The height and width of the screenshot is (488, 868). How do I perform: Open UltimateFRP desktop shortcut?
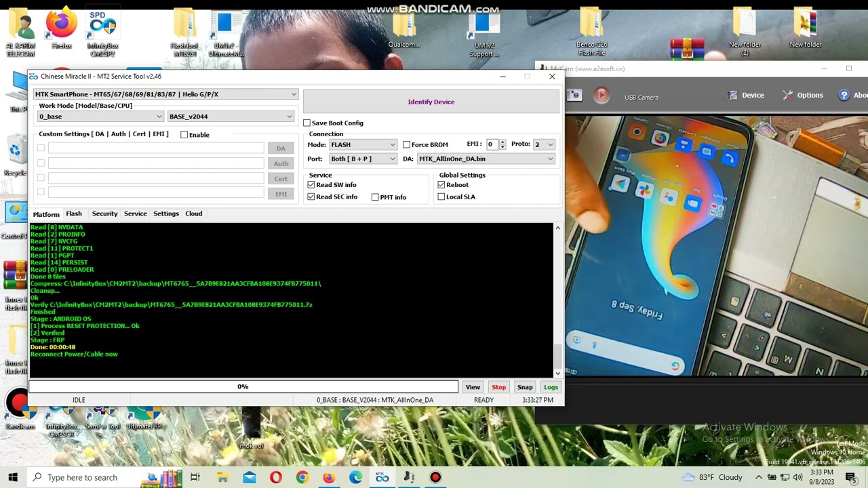tap(143, 417)
